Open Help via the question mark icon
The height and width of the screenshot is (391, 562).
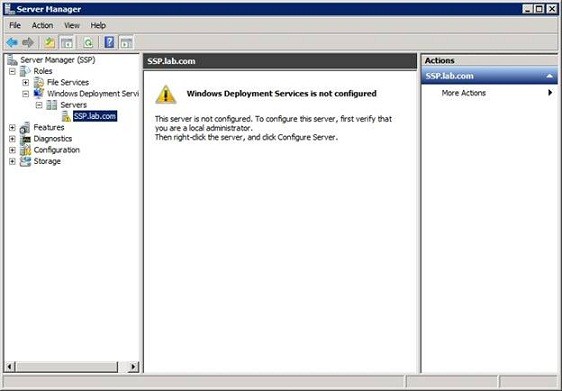click(109, 43)
